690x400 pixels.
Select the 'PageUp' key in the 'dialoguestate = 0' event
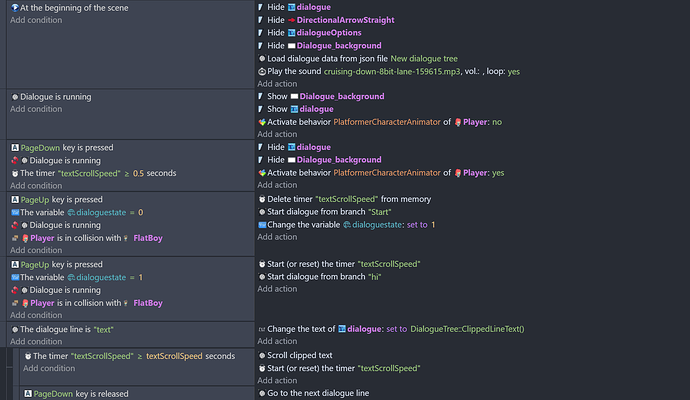pyautogui.click(x=35, y=200)
